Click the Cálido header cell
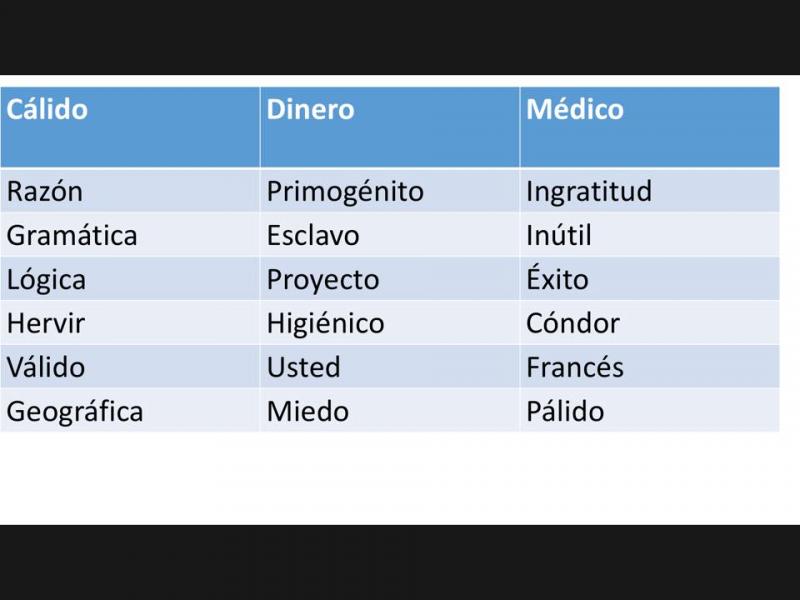800x600 pixels. [x=130, y=127]
